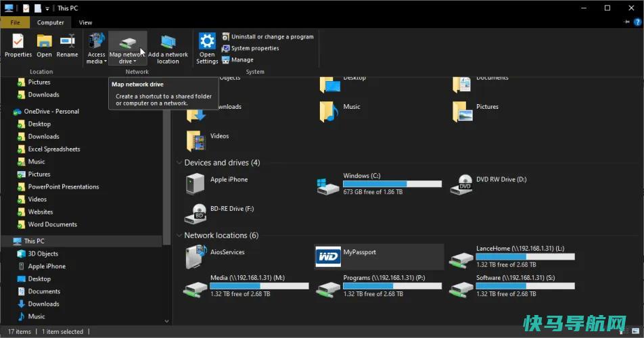Select Uninstall or change a program
The image size is (644, 338).
click(x=267, y=37)
